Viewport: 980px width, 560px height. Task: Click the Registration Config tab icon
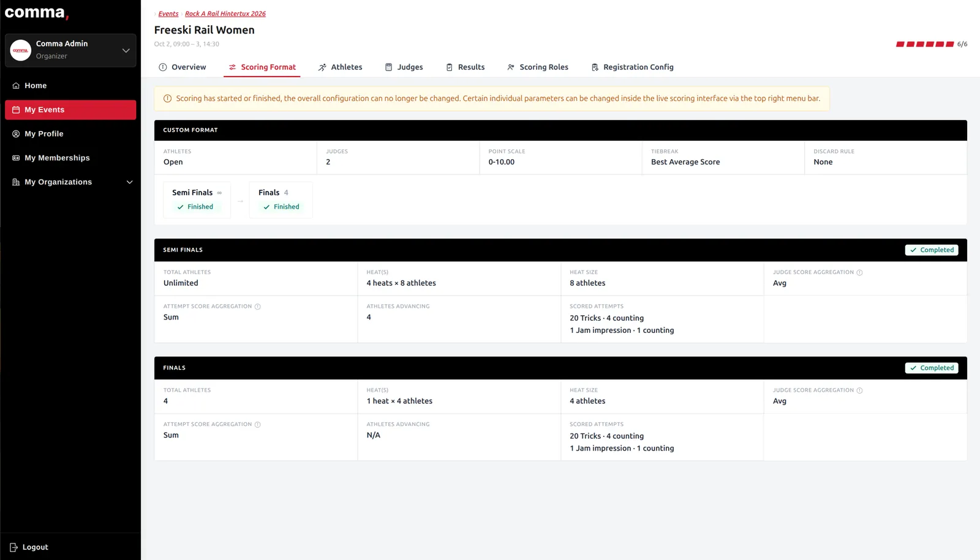point(595,67)
